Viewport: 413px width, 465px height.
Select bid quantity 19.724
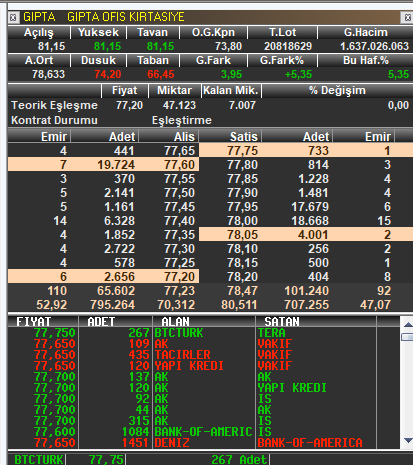pyautogui.click(x=116, y=165)
